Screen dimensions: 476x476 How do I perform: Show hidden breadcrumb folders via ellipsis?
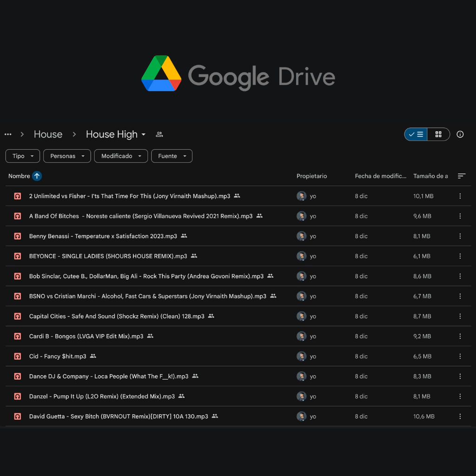tap(8, 134)
